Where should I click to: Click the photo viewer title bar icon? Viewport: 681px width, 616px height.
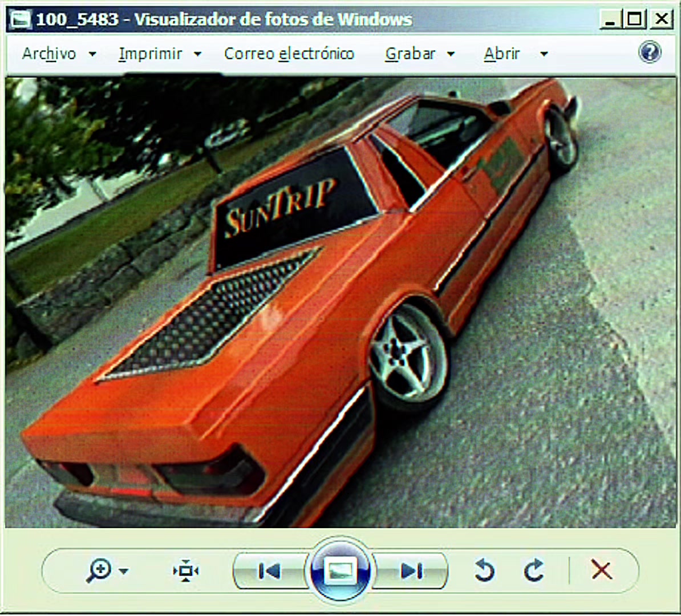click(21, 19)
